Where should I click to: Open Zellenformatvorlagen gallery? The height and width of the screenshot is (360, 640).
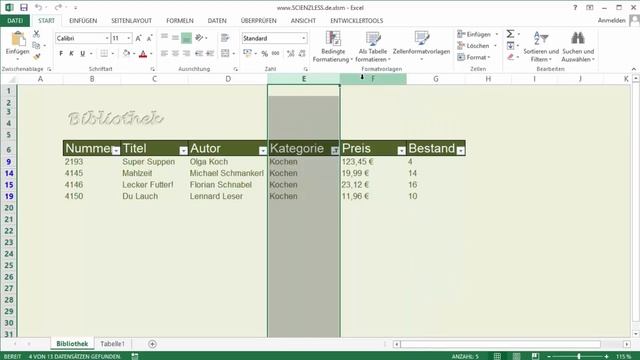coord(421,47)
